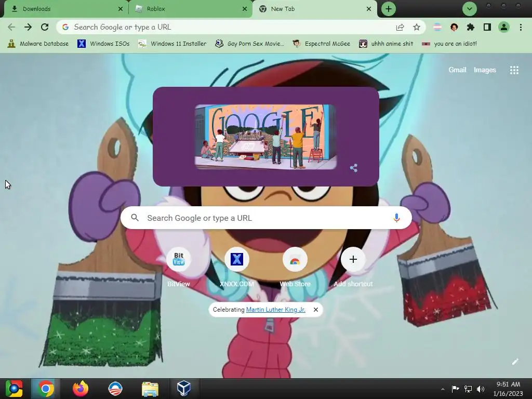532x399 pixels.
Task: Open the uhhh anime shit bookmark
Action: [x=386, y=44]
